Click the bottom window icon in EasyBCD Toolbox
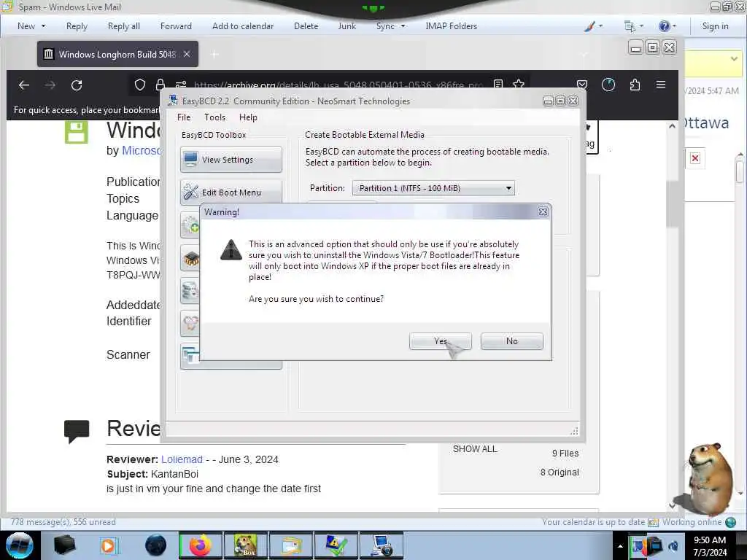 coord(190,355)
